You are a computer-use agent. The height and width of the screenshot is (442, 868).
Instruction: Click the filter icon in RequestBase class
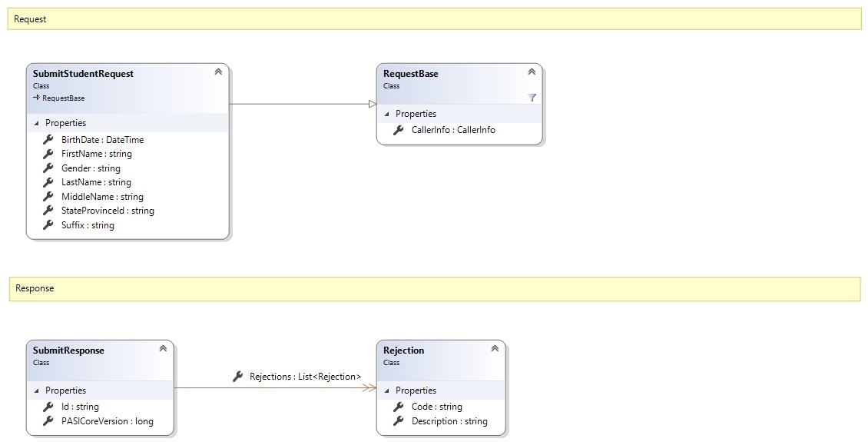click(x=532, y=98)
